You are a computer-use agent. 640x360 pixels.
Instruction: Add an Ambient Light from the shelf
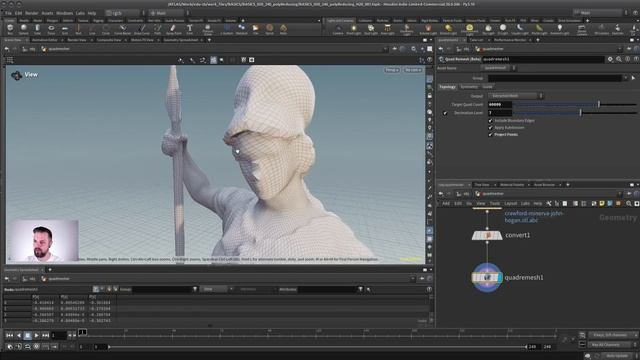click(x=560, y=29)
